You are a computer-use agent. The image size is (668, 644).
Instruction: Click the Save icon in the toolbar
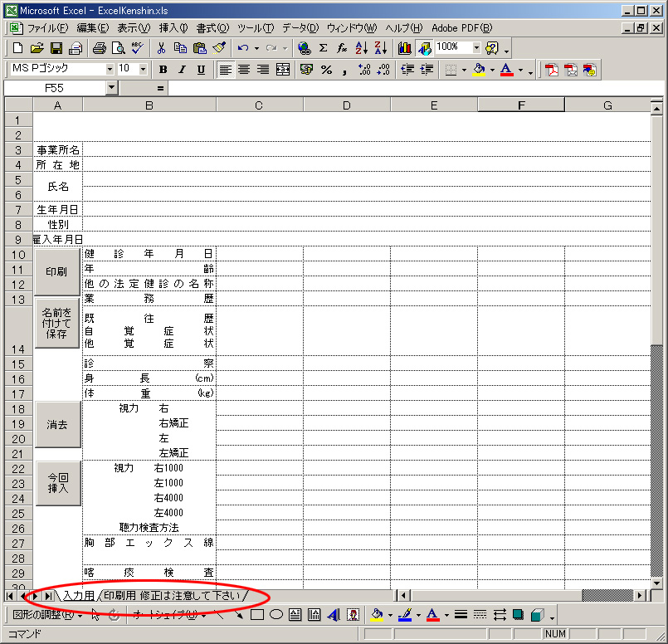[56, 48]
